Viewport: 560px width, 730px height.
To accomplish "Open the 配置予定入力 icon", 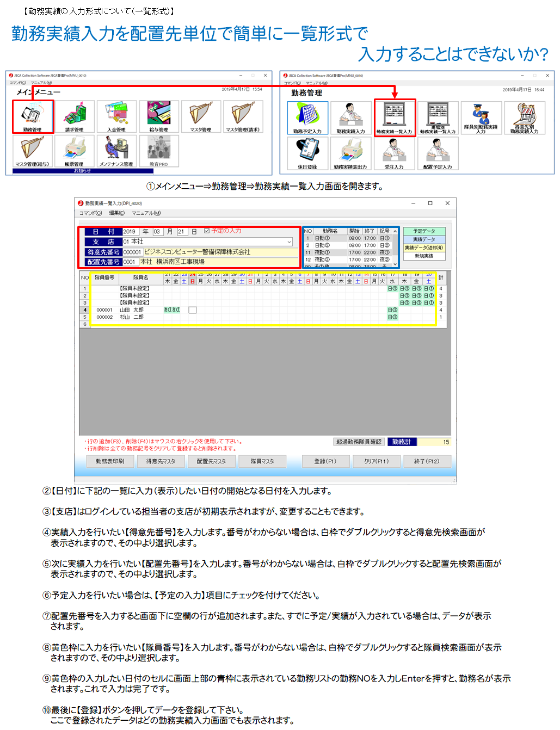I will click(x=438, y=153).
